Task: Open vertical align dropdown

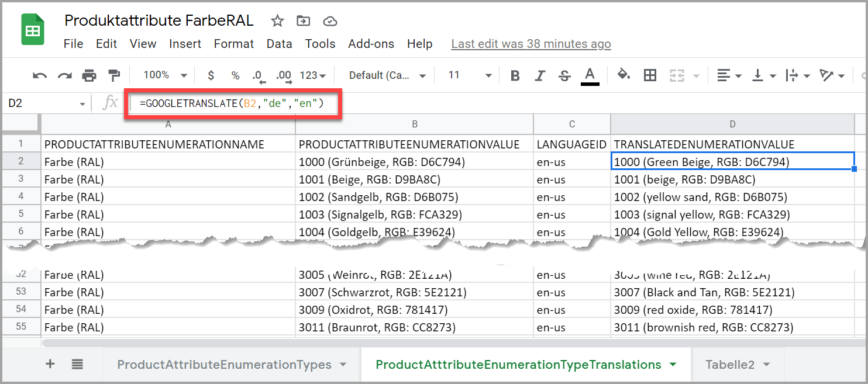Action: click(764, 75)
